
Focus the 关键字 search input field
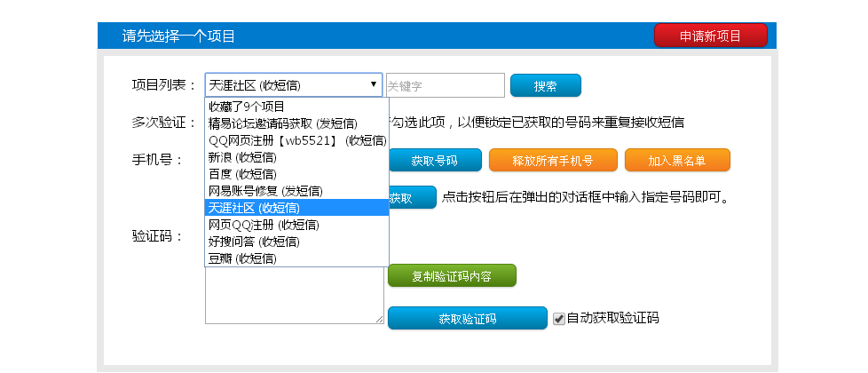(x=445, y=85)
